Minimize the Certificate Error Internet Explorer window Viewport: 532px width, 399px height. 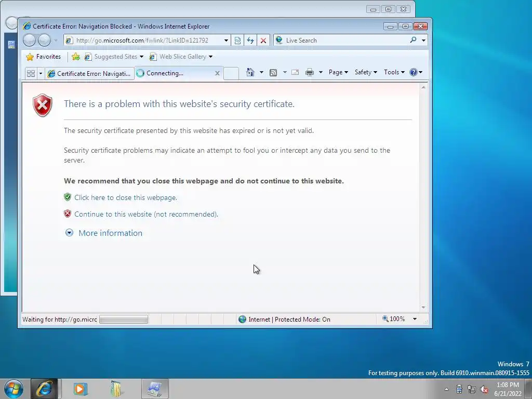(390, 26)
